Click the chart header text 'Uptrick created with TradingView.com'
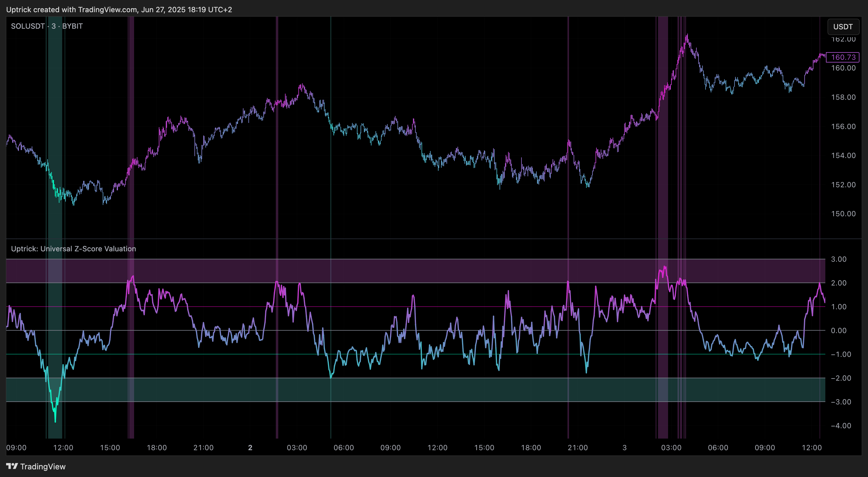The image size is (868, 477). tap(72, 9)
